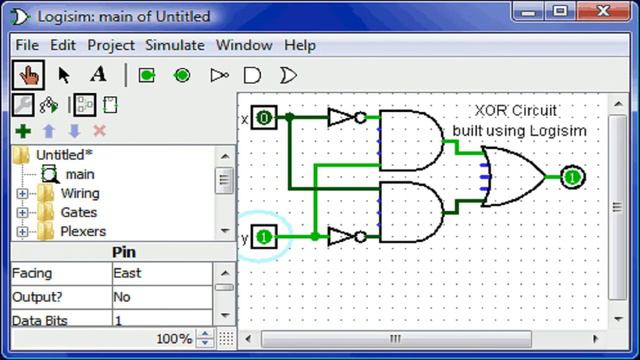Select the Plexers folder label
This screenshot has width=640, height=360.
[83, 231]
